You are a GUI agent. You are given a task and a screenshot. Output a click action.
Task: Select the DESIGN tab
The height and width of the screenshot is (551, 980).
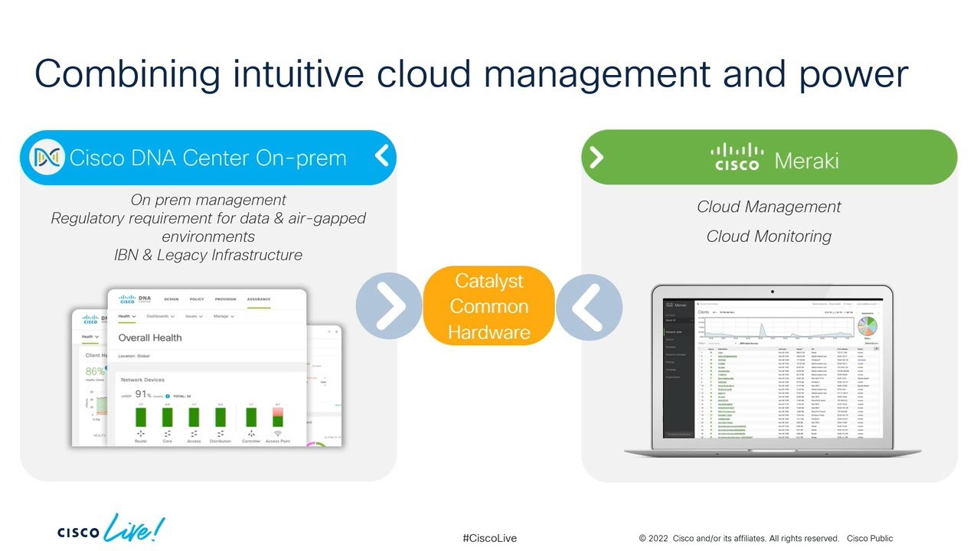pyautogui.click(x=171, y=299)
